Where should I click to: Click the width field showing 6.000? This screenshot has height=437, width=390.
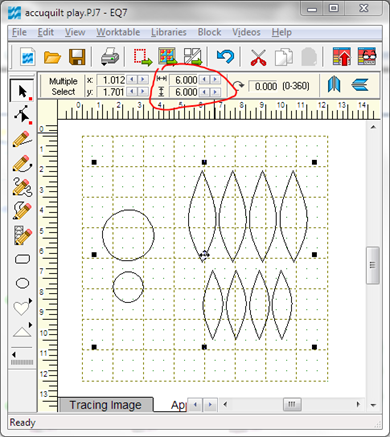point(184,80)
